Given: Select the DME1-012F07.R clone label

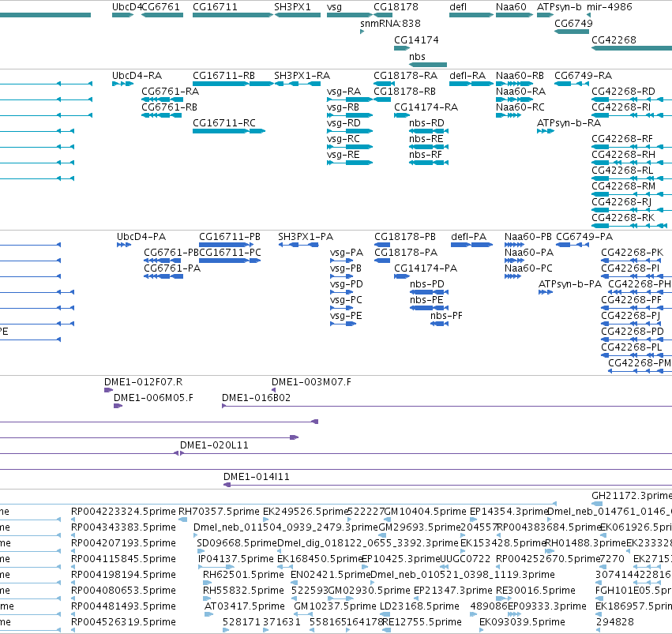Looking at the screenshot, I should [x=143, y=381].
